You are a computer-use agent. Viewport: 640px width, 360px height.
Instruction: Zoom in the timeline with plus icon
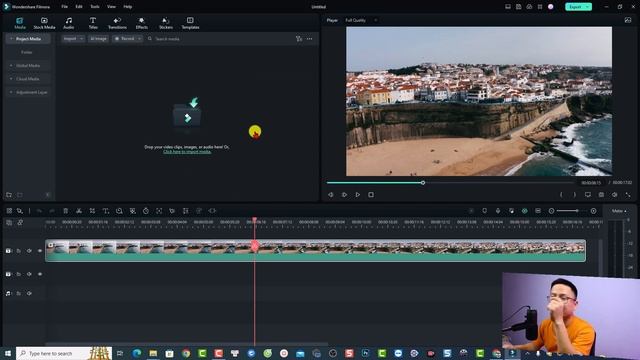[x=593, y=211]
